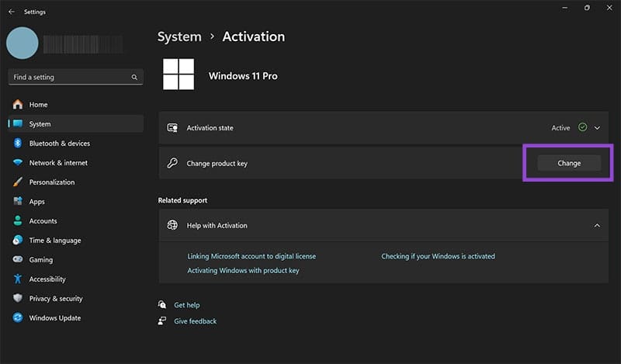This screenshot has width=621, height=364.
Task: Collapse the Help with Activation section
Action: tap(597, 226)
